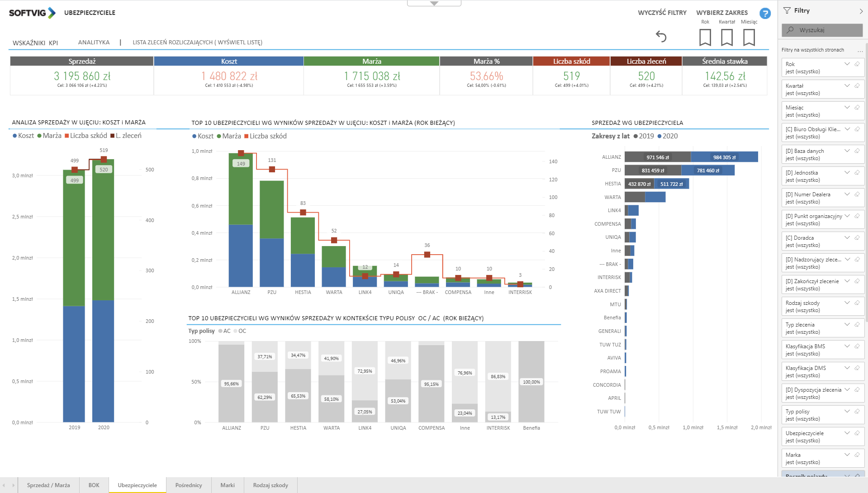Select the Kwartał bookmark icon

pos(726,37)
